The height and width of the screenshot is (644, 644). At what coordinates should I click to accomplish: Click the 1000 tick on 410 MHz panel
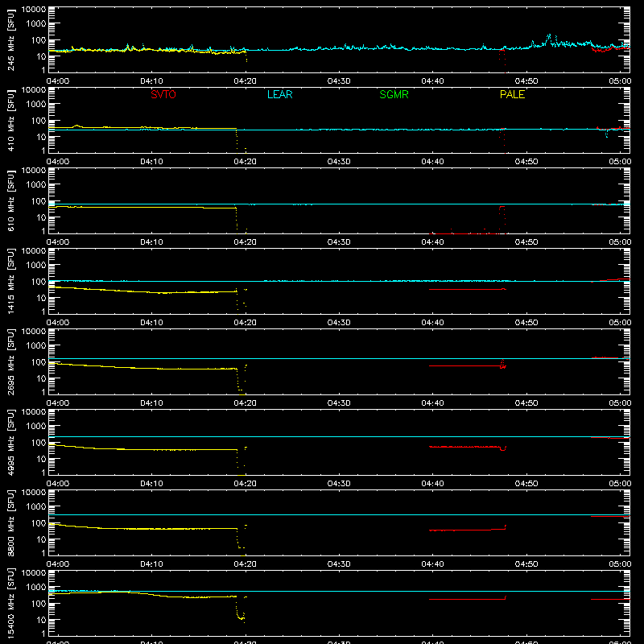(x=36, y=105)
